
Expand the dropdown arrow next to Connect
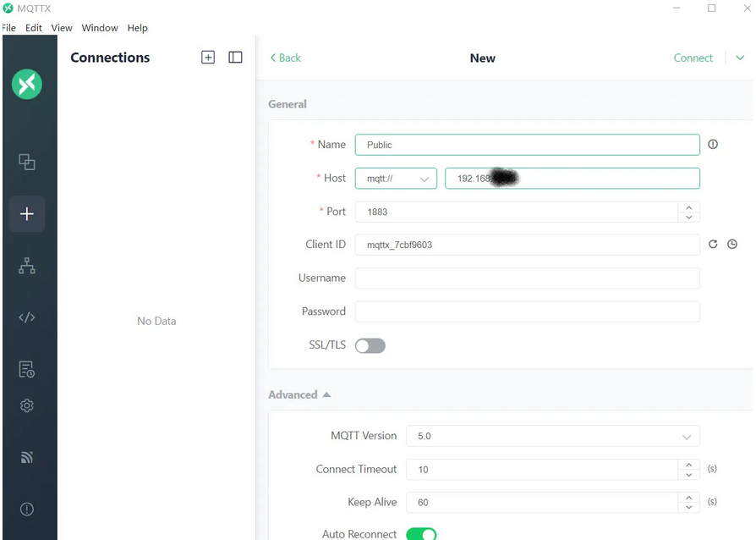740,58
